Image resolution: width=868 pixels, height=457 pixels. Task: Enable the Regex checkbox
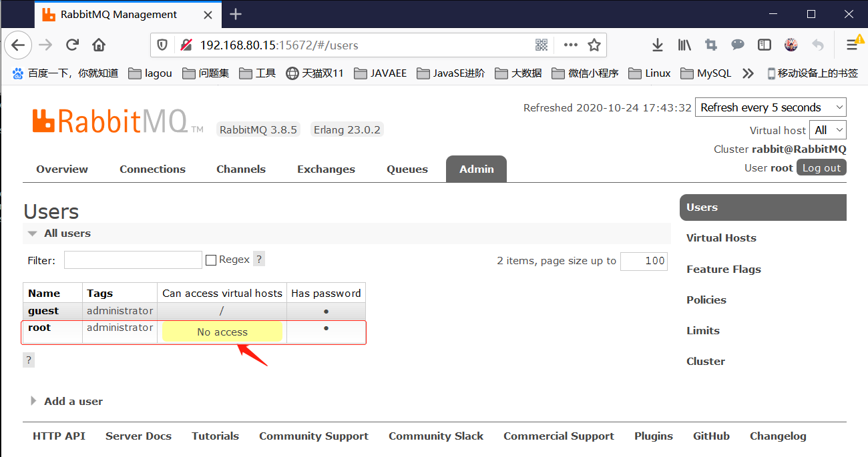pos(211,259)
